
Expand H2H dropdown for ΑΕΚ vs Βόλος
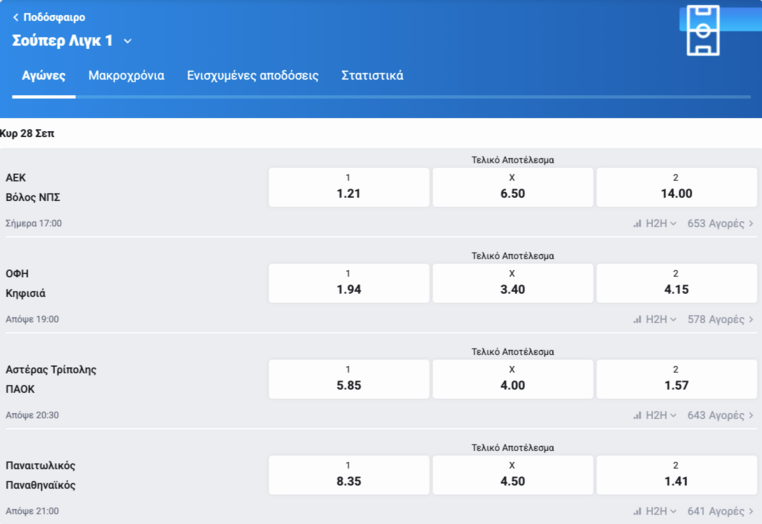click(660, 223)
